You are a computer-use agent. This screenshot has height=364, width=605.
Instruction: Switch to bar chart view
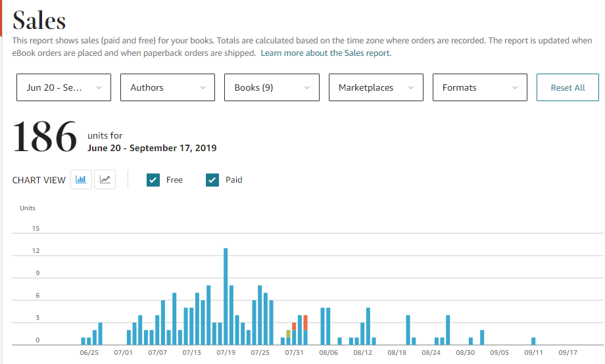(x=82, y=179)
